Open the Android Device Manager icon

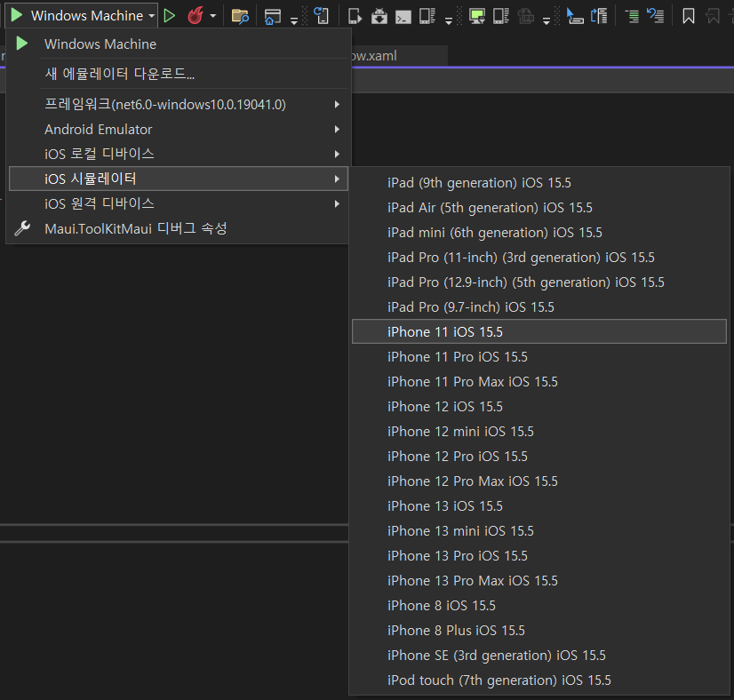427,16
